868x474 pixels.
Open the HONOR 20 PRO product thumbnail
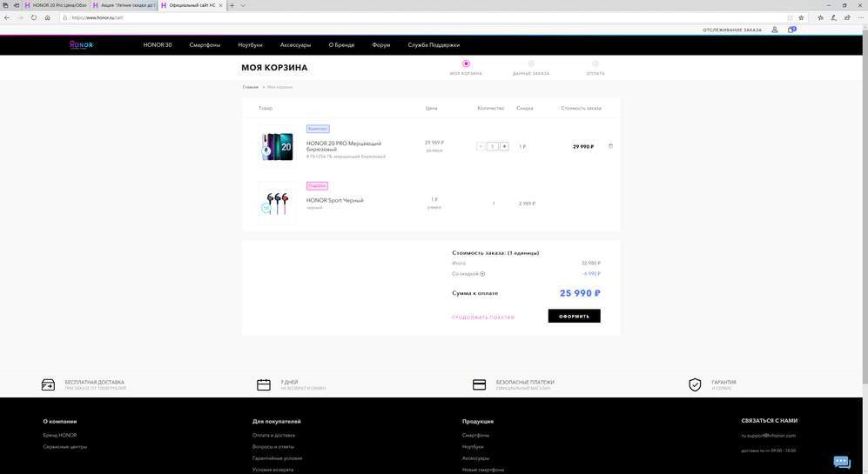(x=278, y=146)
